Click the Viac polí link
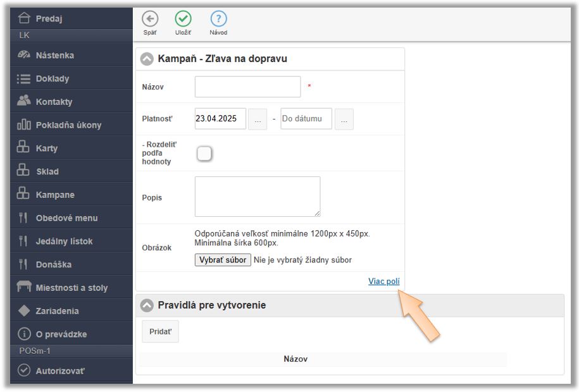Screen dimensions: 579x392 pos(383,281)
